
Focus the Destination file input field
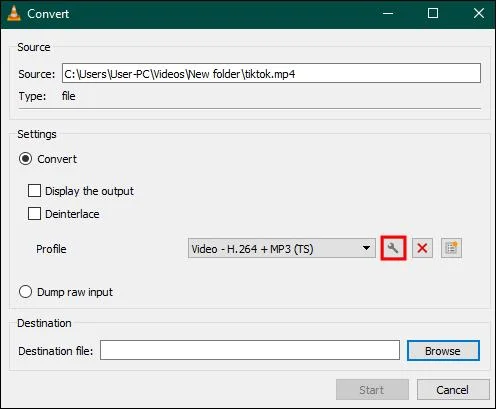pos(250,350)
